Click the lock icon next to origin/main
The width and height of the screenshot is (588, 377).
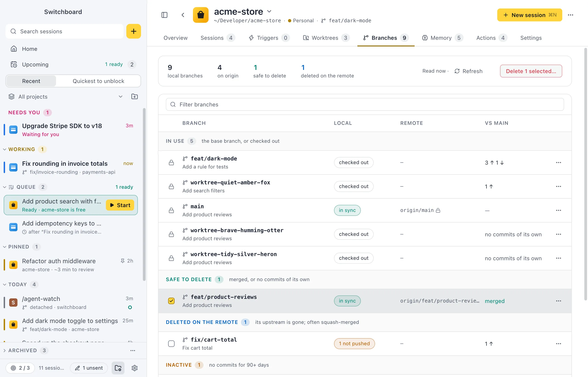pyautogui.click(x=438, y=210)
